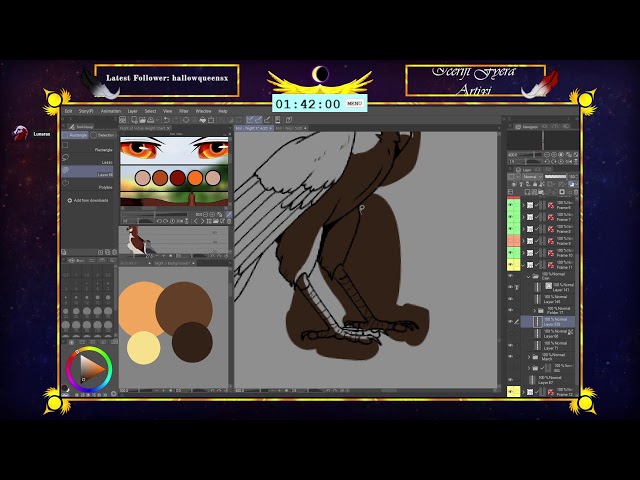Toggle visibility of Frame 7 layer

click(510, 217)
